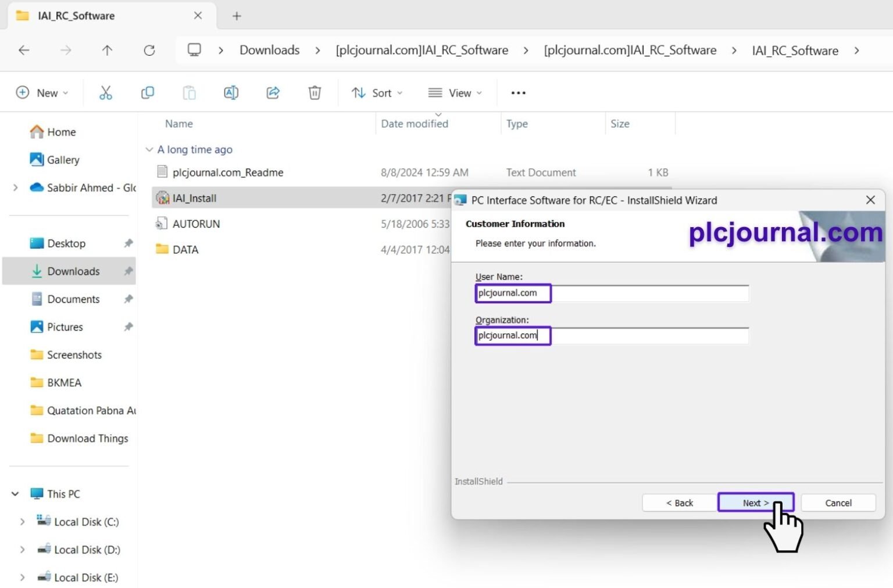Select the Rename icon
This screenshot has width=893, height=588.
point(231,92)
